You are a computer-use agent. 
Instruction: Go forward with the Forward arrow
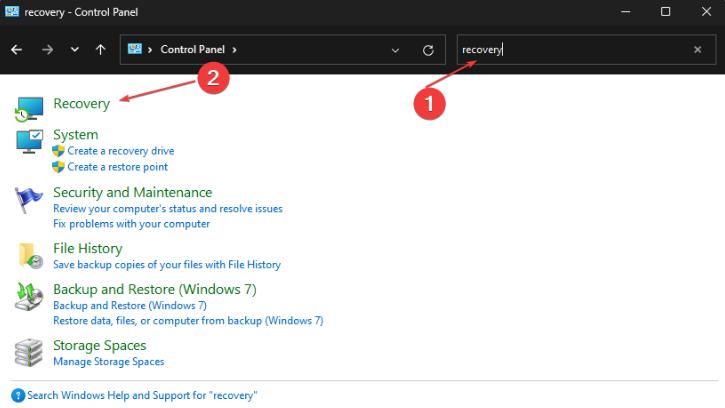(47, 49)
